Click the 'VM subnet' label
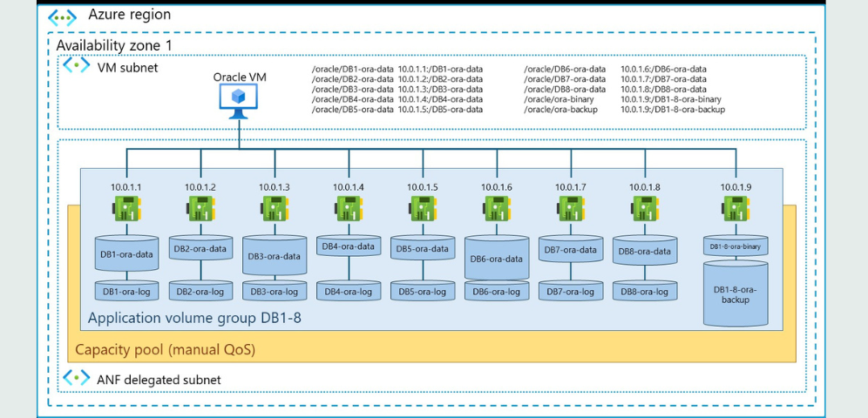 (128, 68)
